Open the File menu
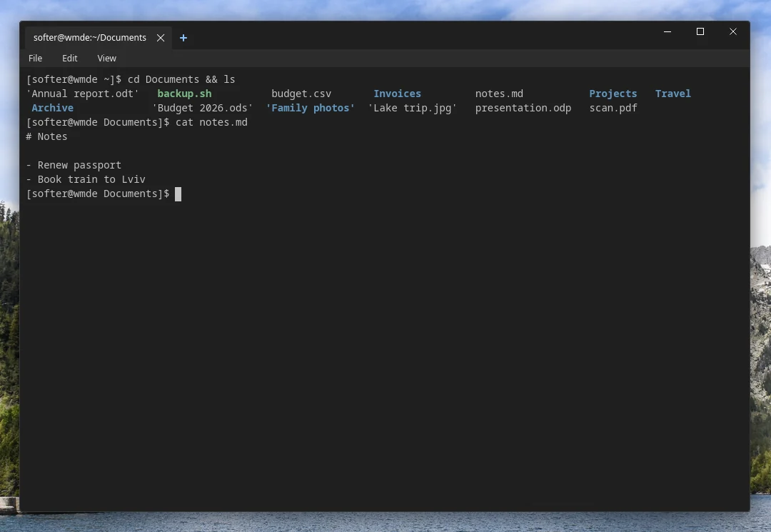 [36, 58]
